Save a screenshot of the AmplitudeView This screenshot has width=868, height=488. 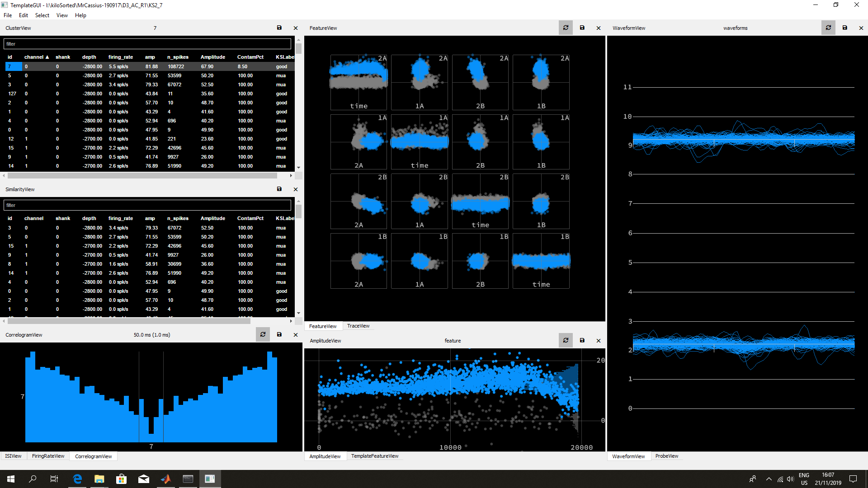582,340
